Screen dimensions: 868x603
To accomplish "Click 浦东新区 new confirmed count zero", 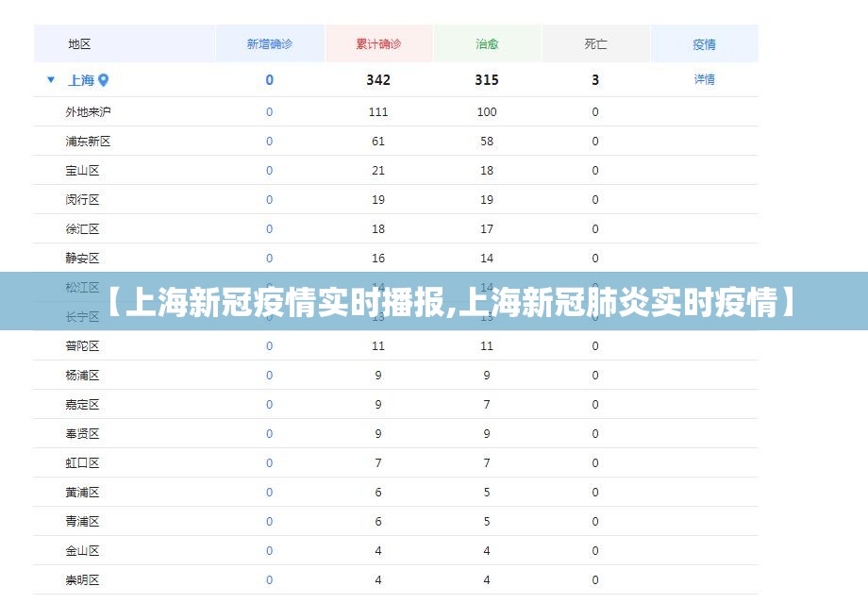I will tap(270, 142).
